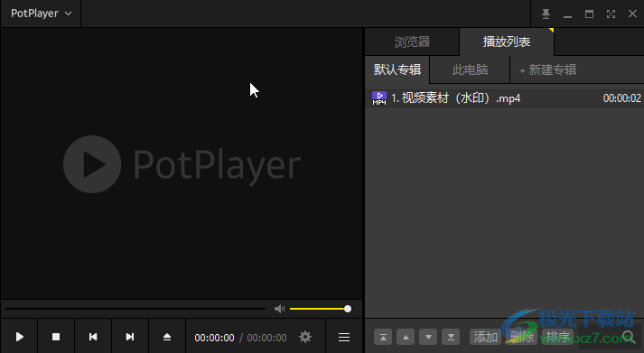Stop playback

pyautogui.click(x=56, y=337)
